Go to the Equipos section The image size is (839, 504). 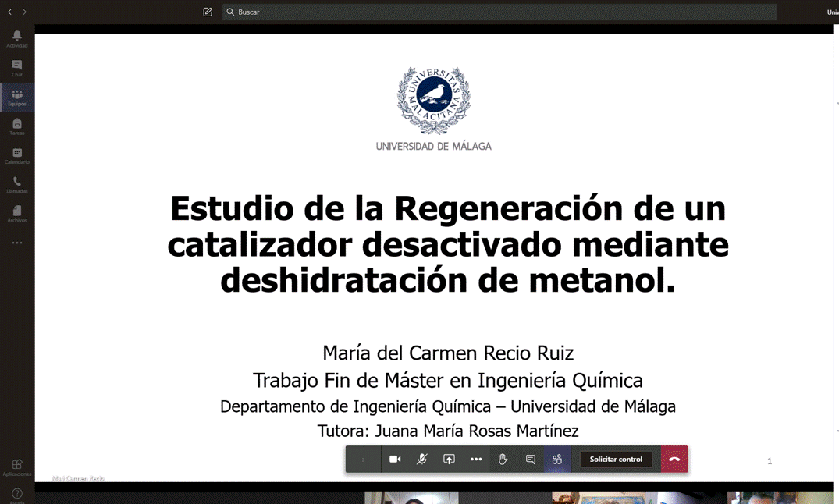tap(17, 98)
